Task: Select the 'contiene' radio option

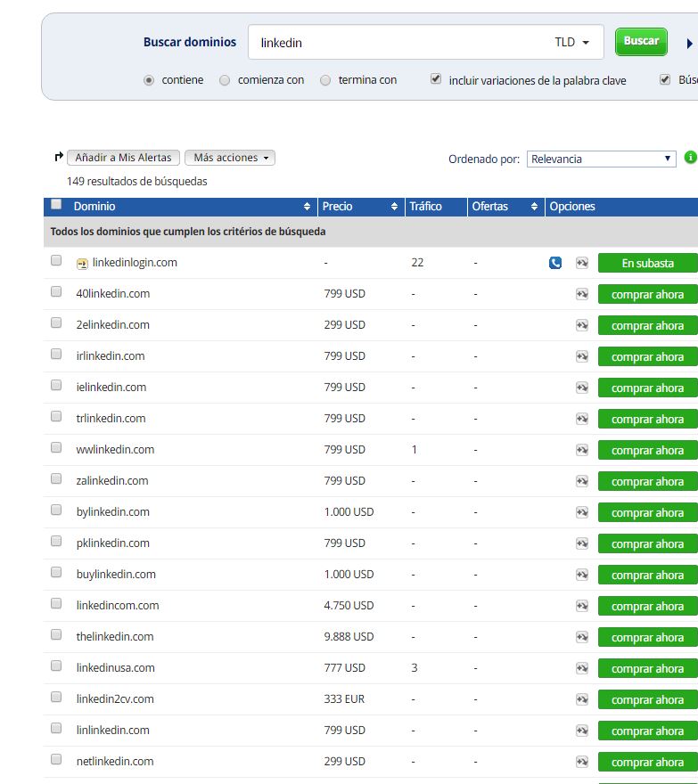Action: tap(149, 80)
